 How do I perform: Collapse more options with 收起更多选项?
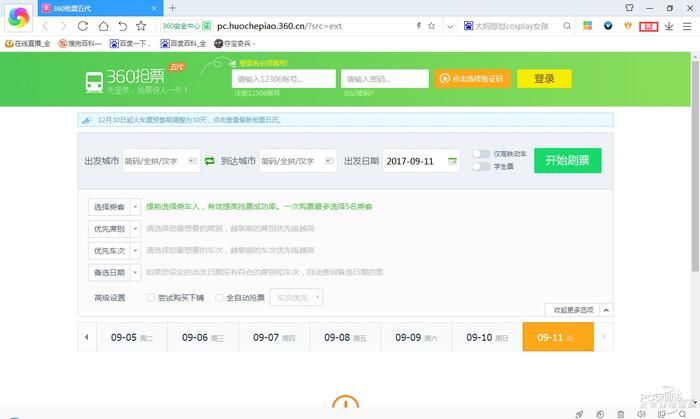[579, 310]
